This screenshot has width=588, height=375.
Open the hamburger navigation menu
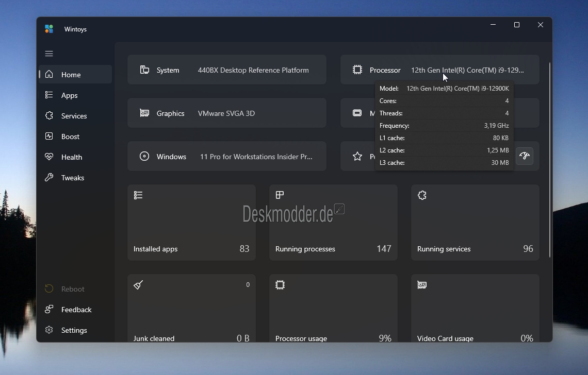pyautogui.click(x=49, y=54)
